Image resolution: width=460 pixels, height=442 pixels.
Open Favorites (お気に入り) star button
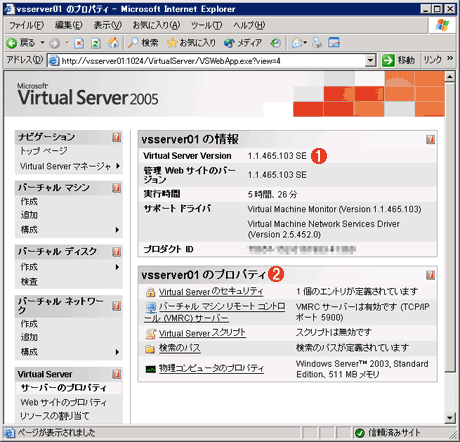(x=191, y=43)
